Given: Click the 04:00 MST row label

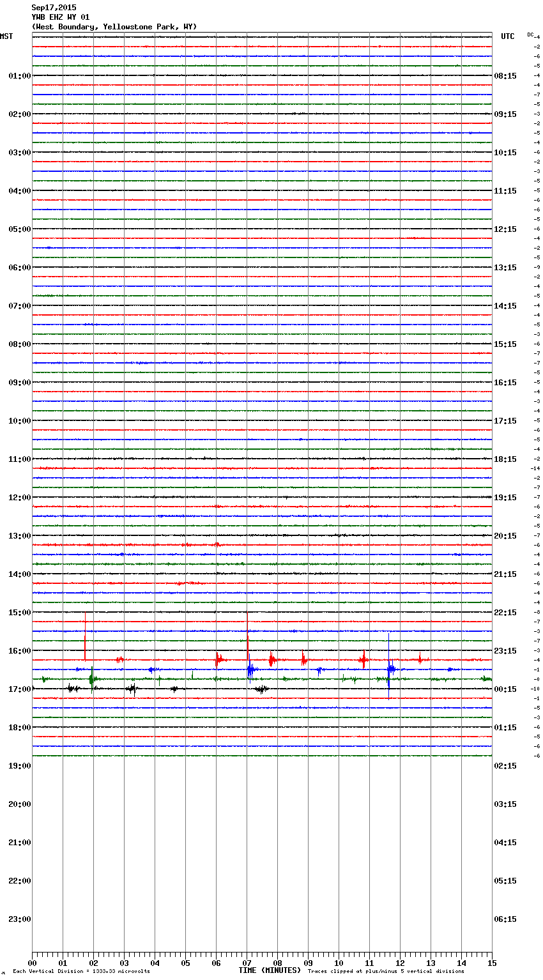Looking at the screenshot, I should pos(20,191).
